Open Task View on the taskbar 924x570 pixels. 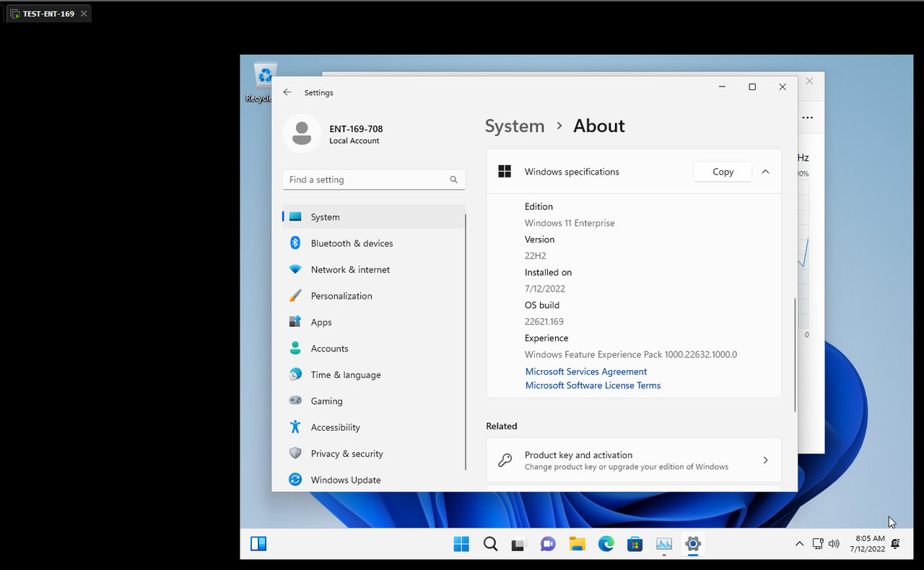pos(518,545)
